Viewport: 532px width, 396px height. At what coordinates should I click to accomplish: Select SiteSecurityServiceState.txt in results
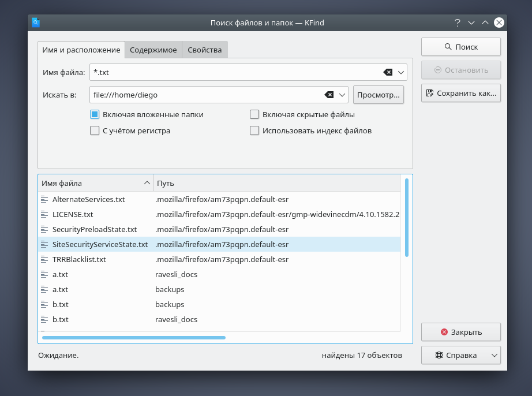click(x=100, y=244)
